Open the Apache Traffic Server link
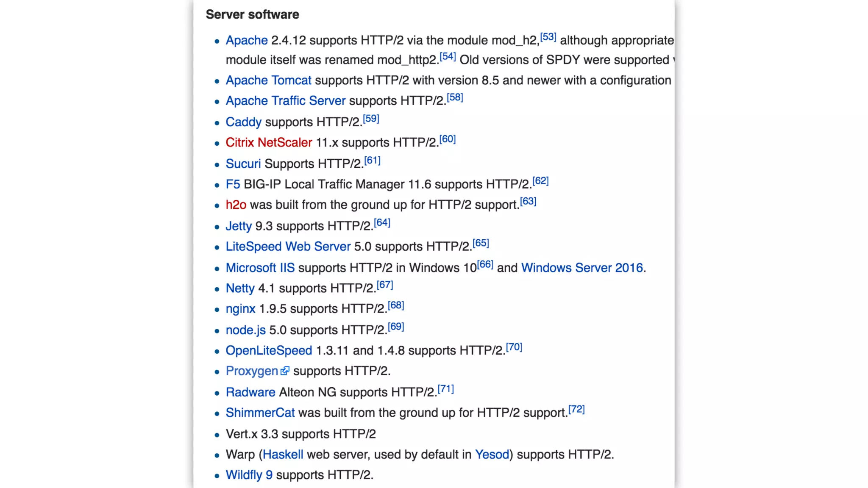The width and height of the screenshot is (868, 488). click(x=285, y=101)
